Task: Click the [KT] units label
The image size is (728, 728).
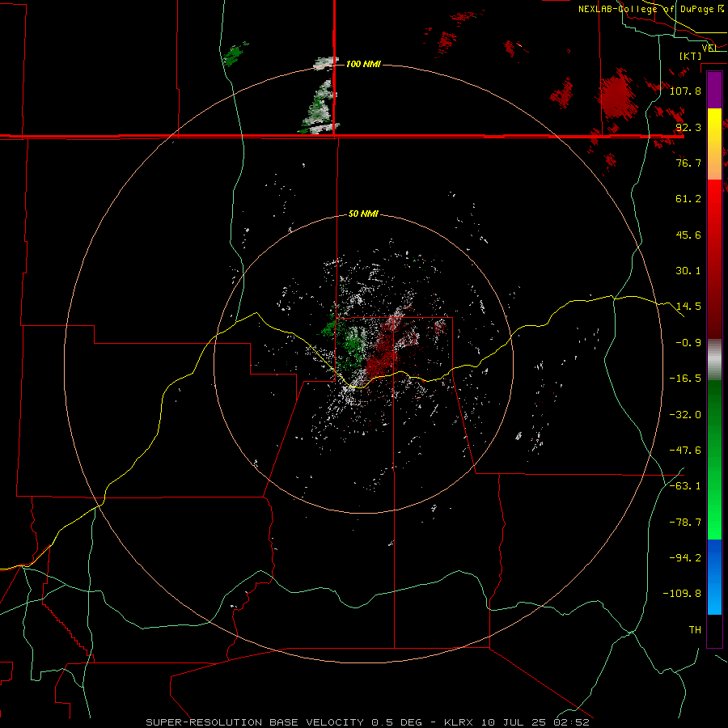Action: pos(691,56)
